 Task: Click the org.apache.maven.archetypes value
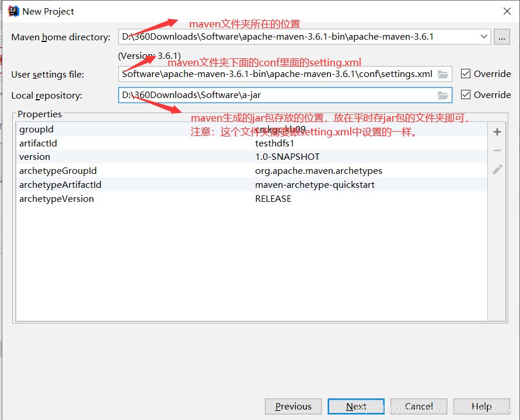pos(319,171)
